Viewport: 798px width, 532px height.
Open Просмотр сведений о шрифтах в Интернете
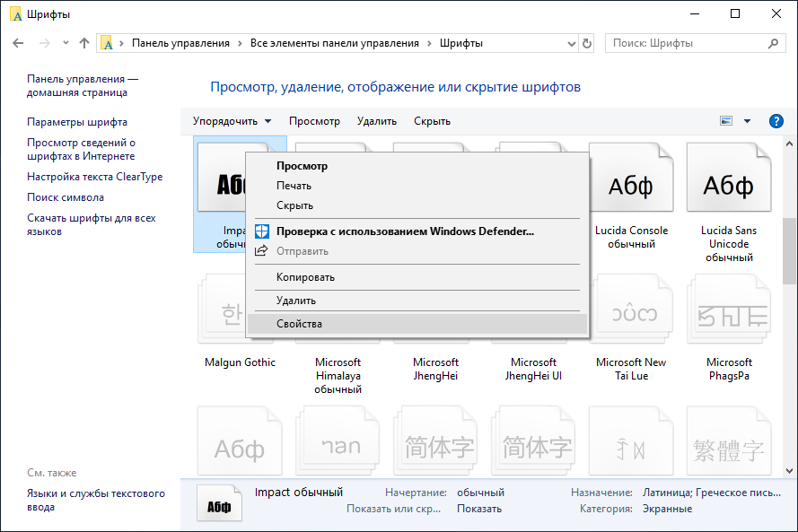(x=81, y=150)
